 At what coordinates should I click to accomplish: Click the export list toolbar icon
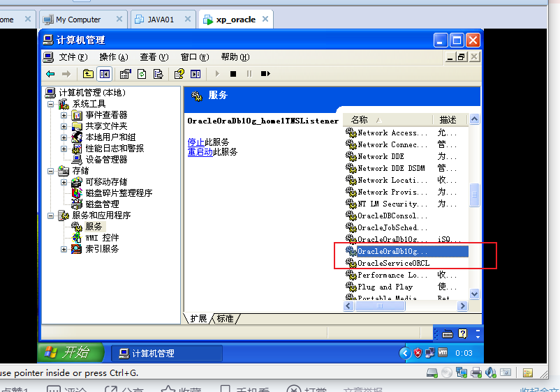tap(158, 74)
